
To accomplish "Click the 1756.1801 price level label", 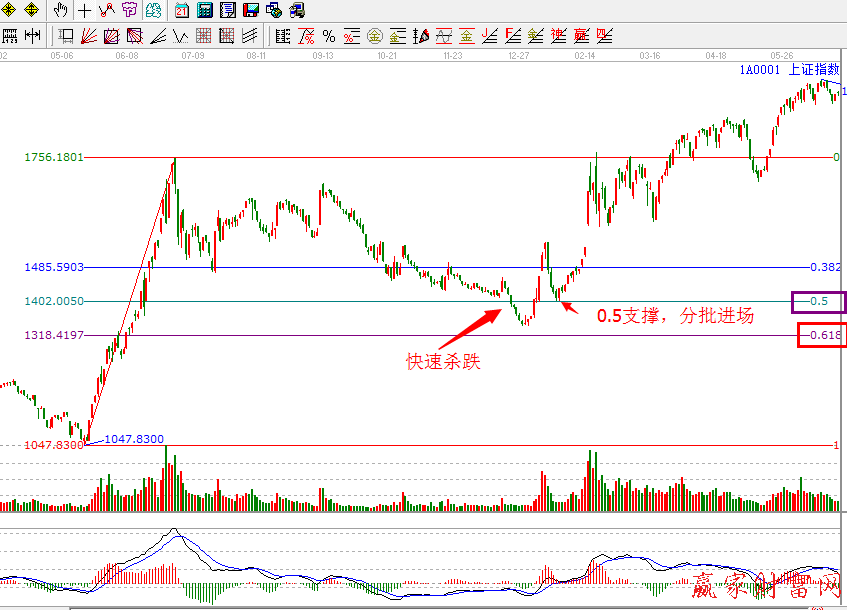I will [54, 157].
